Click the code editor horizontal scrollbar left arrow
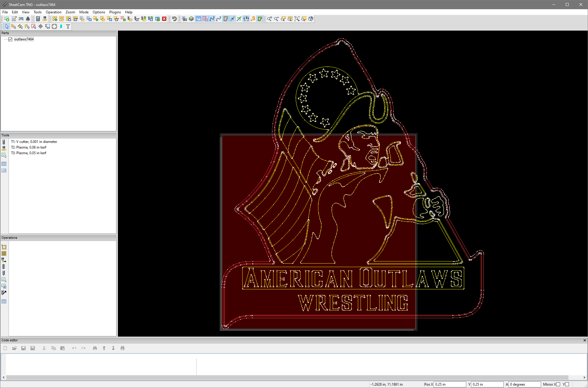Viewport: 588px width, 388px height. tap(4, 378)
